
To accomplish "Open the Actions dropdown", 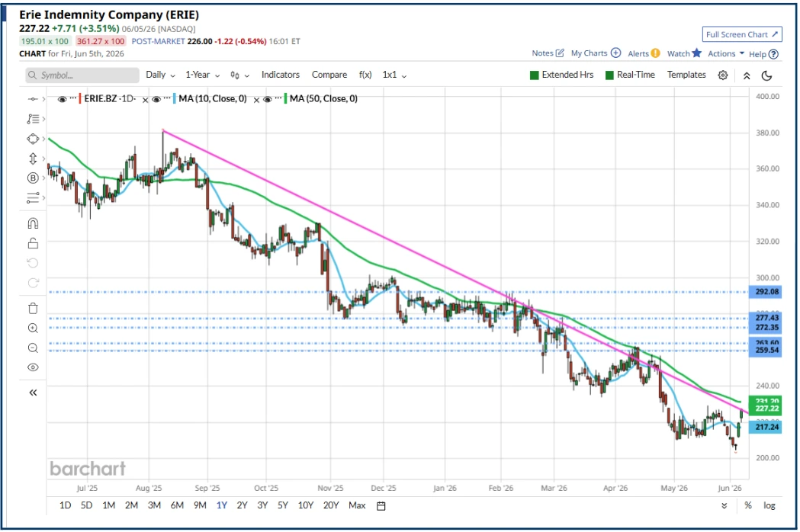I will [725, 53].
